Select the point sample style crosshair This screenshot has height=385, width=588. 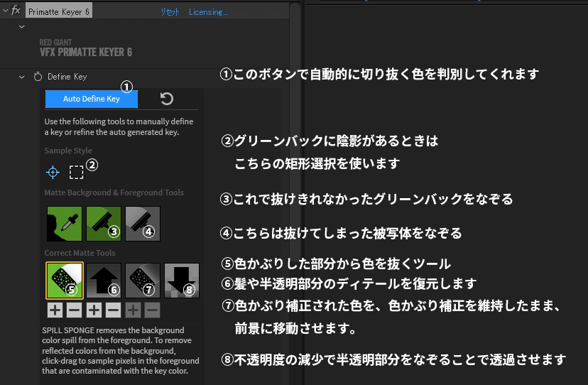53,172
